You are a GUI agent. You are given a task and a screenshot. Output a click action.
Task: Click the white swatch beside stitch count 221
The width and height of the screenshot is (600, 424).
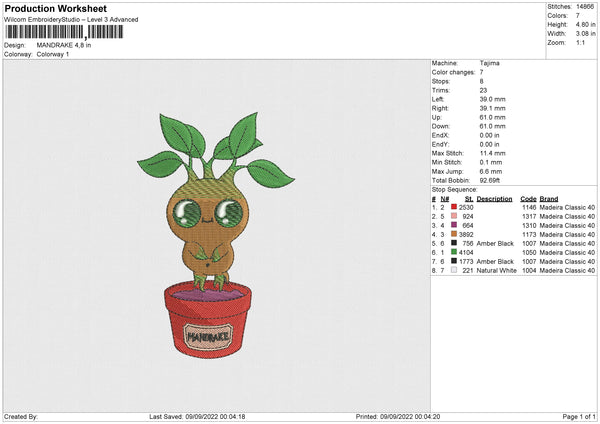454,270
